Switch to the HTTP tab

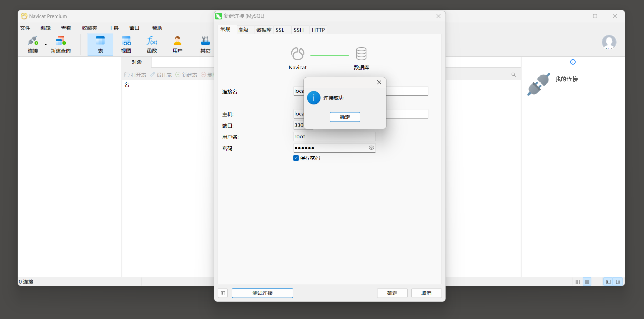click(x=318, y=30)
